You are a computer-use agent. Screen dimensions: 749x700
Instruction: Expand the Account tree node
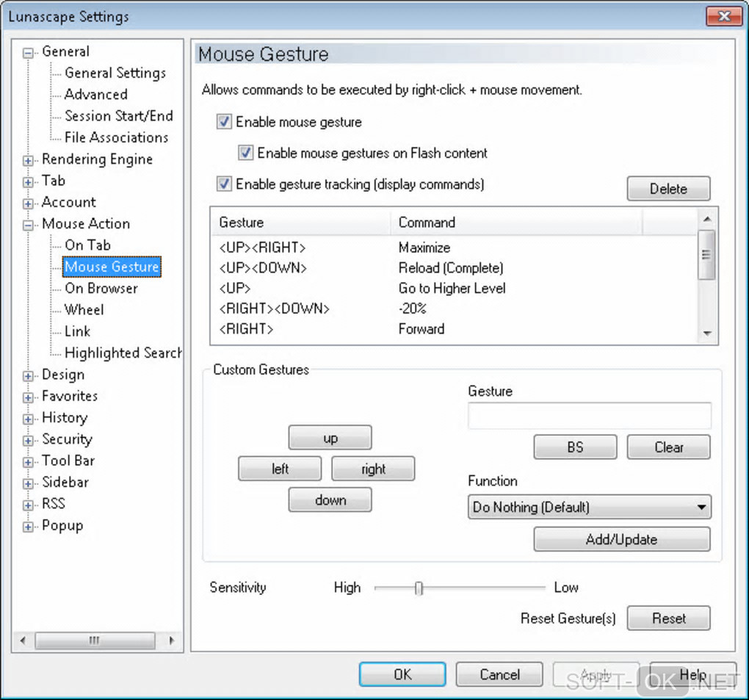[28, 203]
